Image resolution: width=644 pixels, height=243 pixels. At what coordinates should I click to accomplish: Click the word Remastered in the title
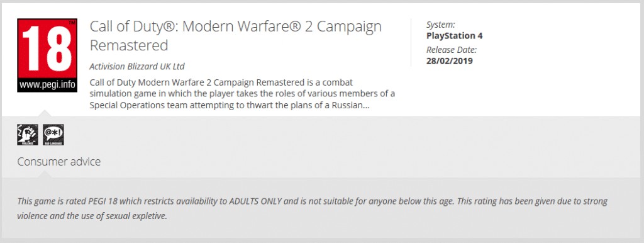[129, 45]
